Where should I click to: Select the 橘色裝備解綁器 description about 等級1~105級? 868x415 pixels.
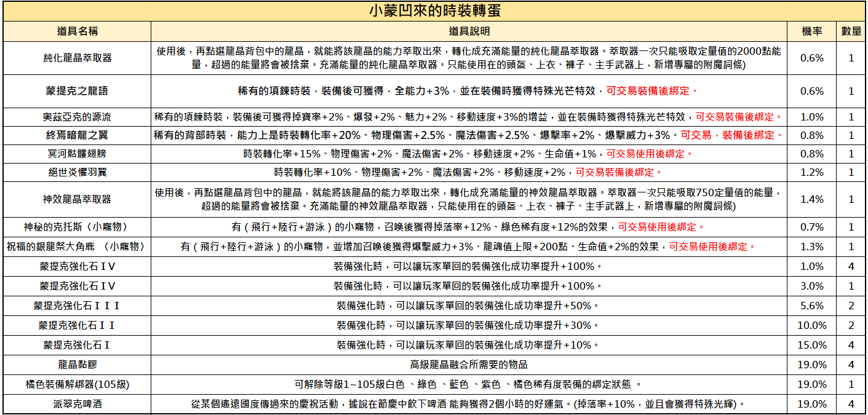(469, 384)
